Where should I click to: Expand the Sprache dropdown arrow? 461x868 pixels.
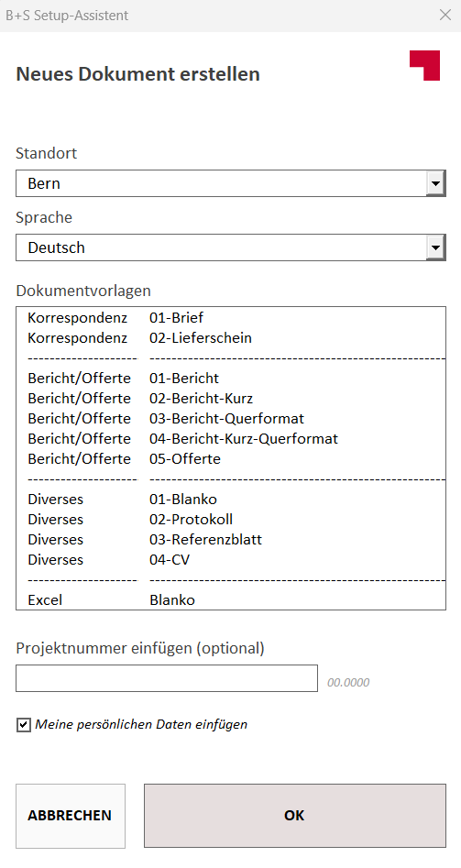point(436,247)
